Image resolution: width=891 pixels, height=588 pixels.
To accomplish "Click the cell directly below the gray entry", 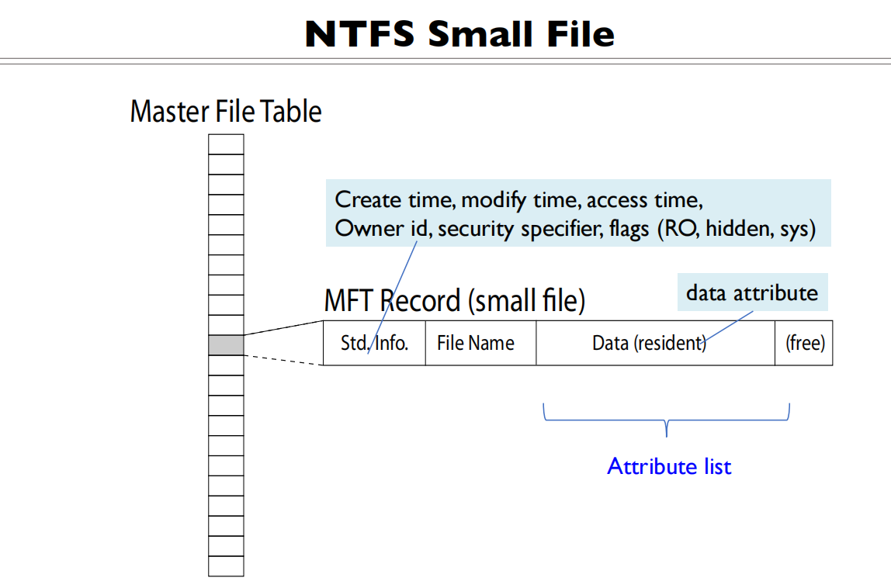I will coord(226,365).
